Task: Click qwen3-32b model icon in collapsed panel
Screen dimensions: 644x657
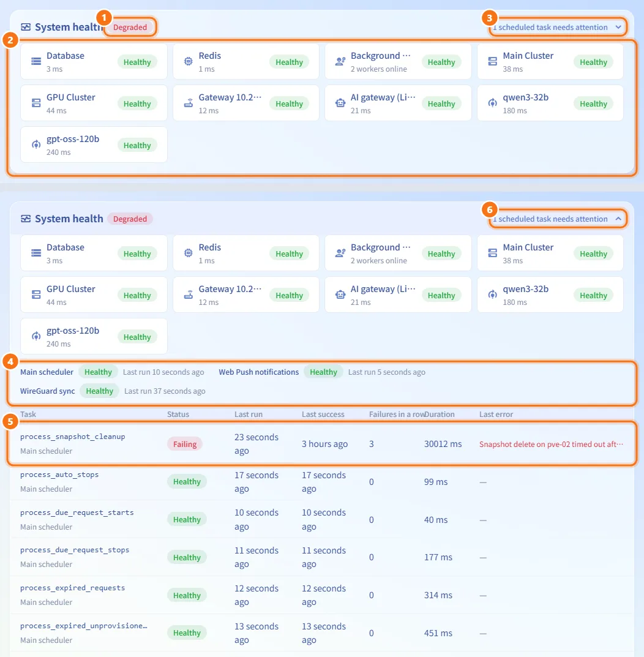Action: point(493,103)
